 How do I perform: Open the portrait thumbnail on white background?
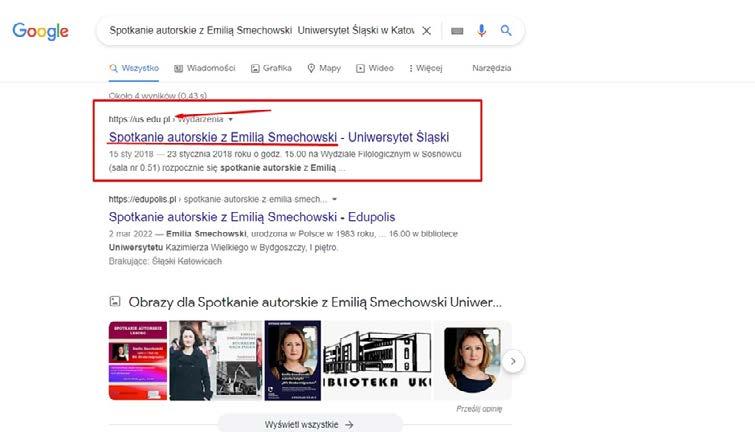pos(472,360)
